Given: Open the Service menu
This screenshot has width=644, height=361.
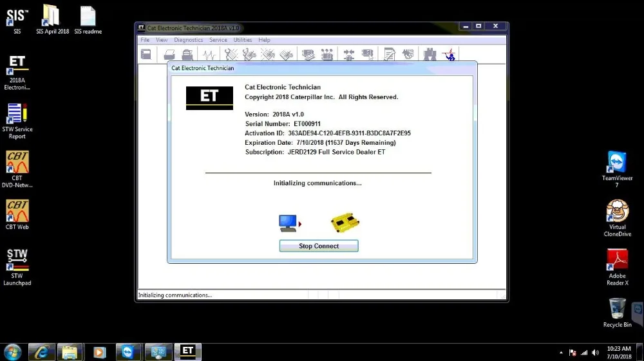Looking at the screenshot, I should tap(218, 40).
